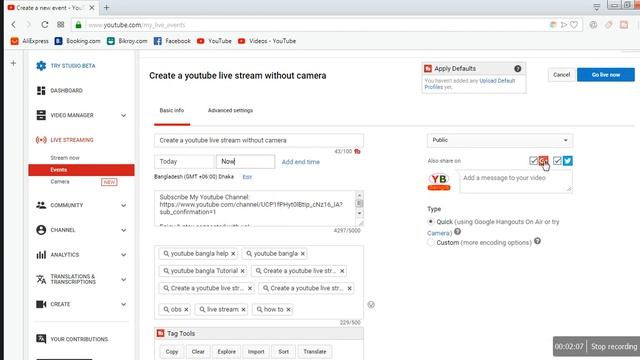Click Translate in Tag Tools
This screenshot has width=640, height=360.
[315, 351]
